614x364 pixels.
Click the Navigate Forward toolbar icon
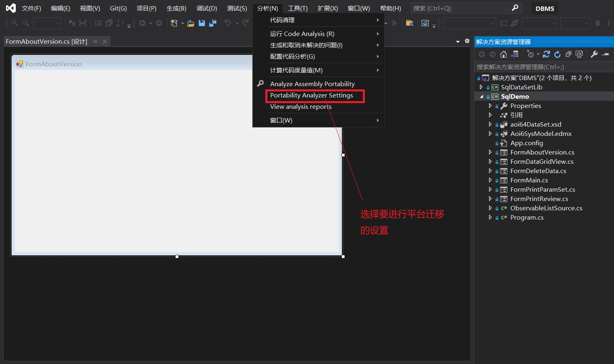pos(159,23)
